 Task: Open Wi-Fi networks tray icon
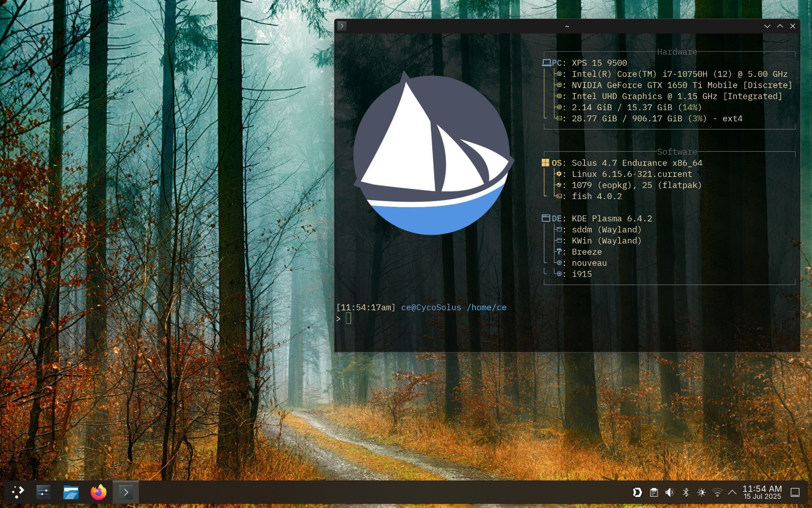click(x=717, y=492)
